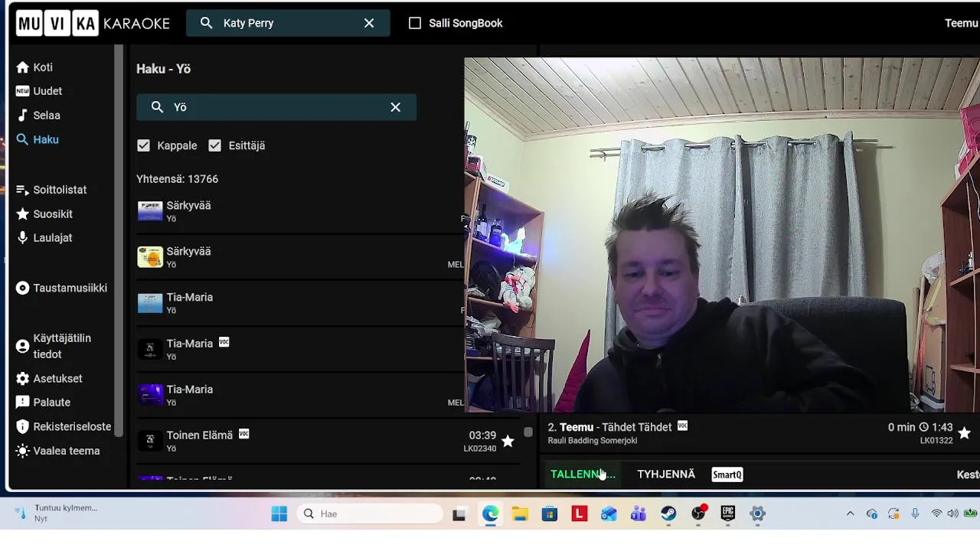Open weather widget Tuntuu kylmem...
This screenshot has height=551, width=980.
57,513
